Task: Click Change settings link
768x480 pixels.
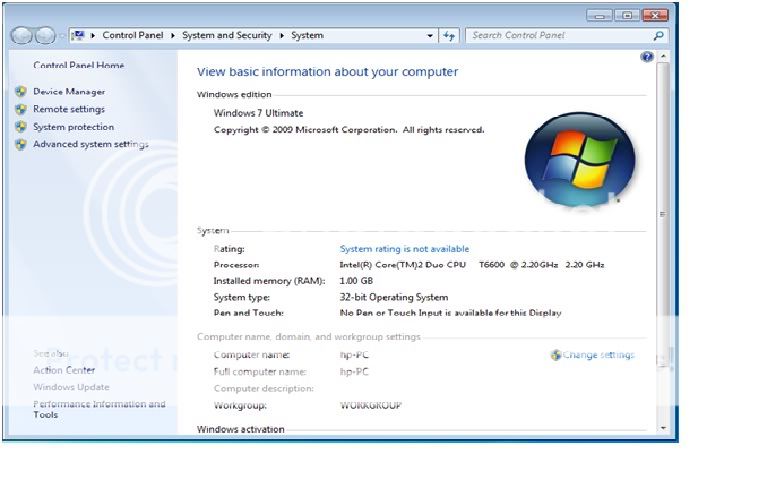Action: click(x=598, y=355)
